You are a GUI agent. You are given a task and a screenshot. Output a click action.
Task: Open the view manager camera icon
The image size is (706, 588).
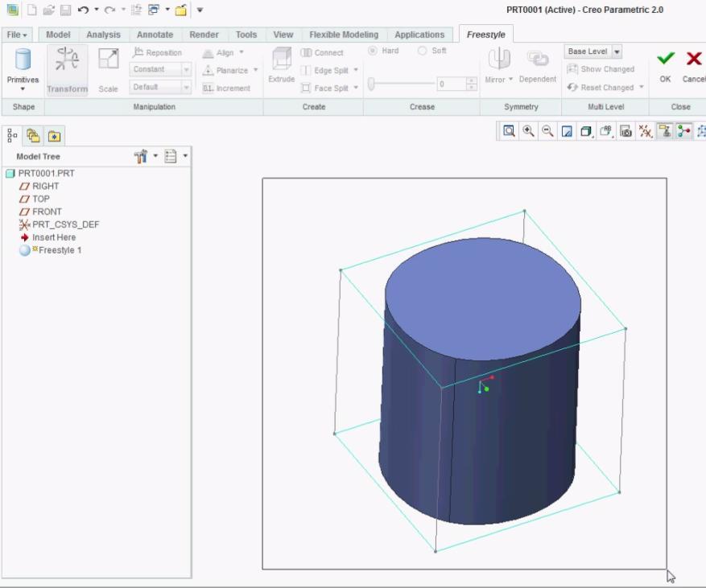point(625,131)
